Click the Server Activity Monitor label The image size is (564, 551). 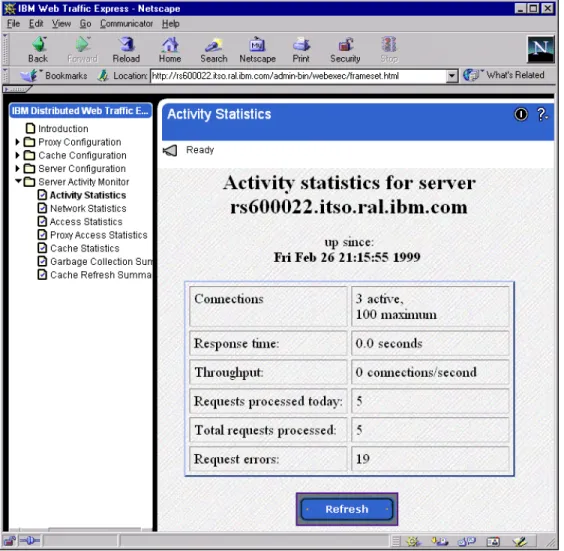coord(83,182)
